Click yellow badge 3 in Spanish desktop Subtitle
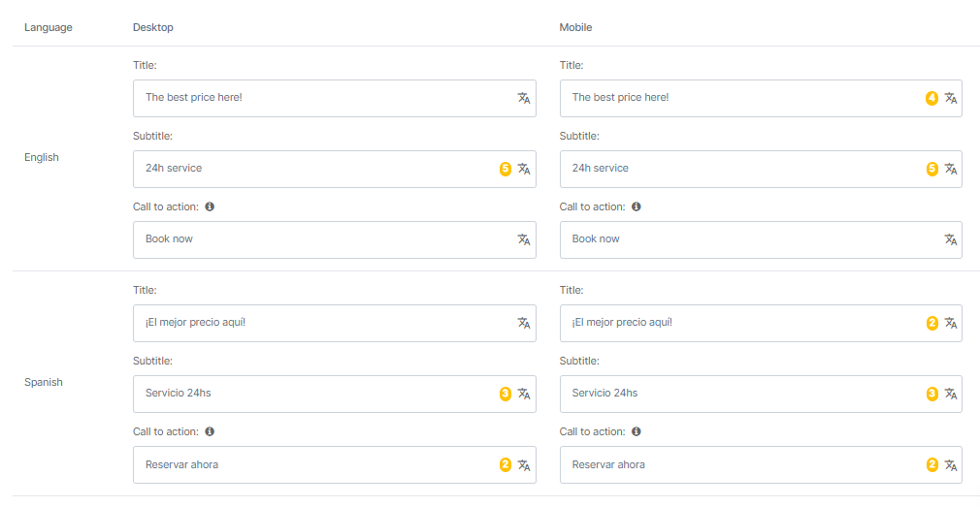 tap(505, 394)
